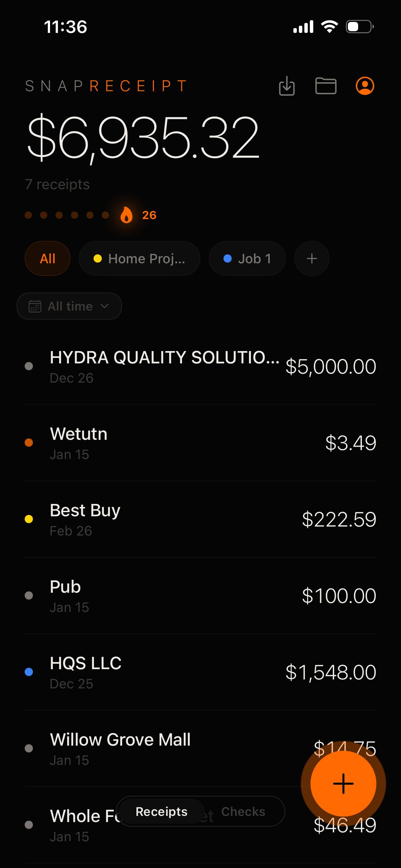Image resolution: width=401 pixels, height=868 pixels.
Task: Open the profile account icon
Action: point(365,86)
